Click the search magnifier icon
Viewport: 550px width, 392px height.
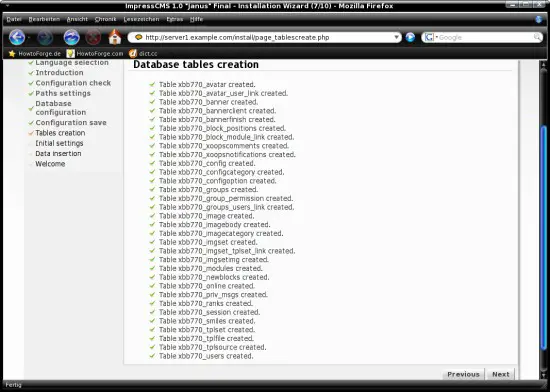click(537, 37)
